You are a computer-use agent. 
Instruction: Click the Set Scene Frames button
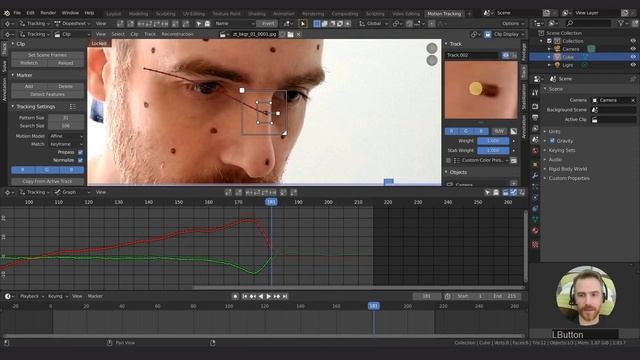pos(47,55)
